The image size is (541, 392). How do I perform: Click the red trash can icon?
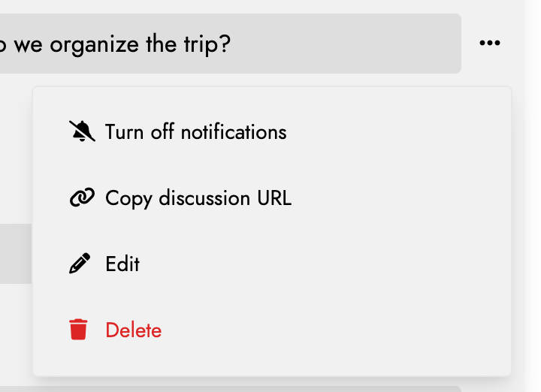pyautogui.click(x=78, y=330)
